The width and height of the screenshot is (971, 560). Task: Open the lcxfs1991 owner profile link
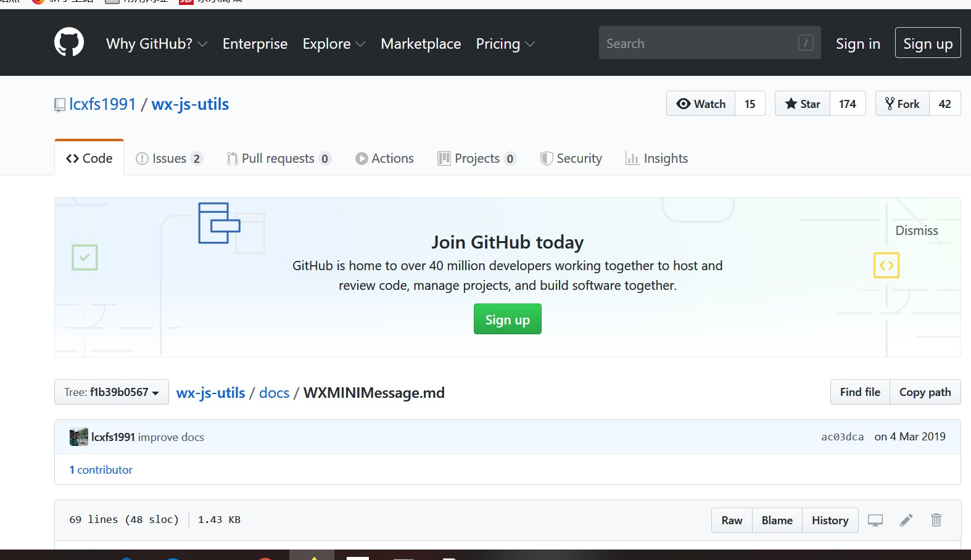pyautogui.click(x=102, y=104)
